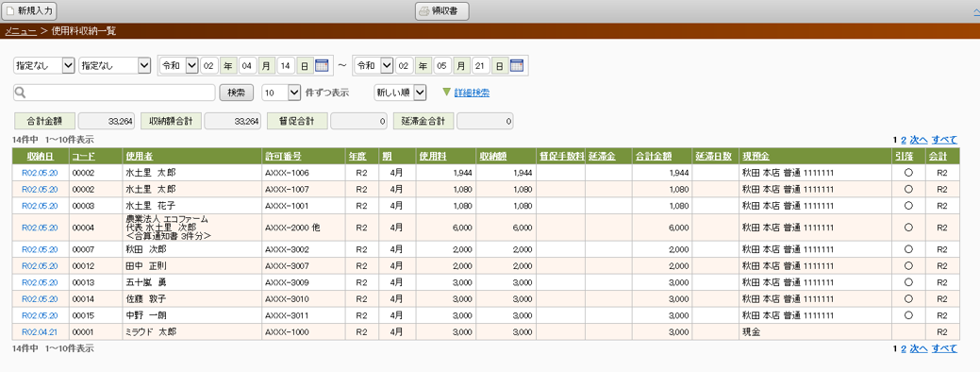Viewport: 980px width, 372px height.
Task: Sort by the 収納日 column header
Action: click(40, 157)
